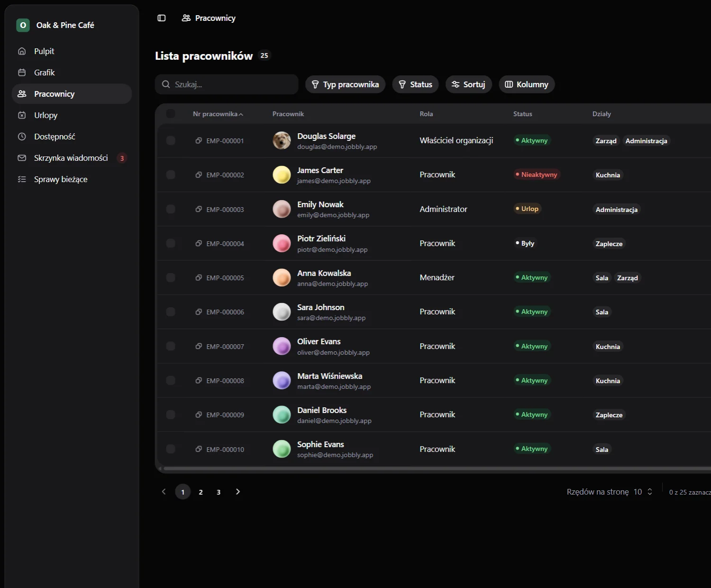
Task: Select the Sophie Evans row checkbox
Action: tap(171, 449)
